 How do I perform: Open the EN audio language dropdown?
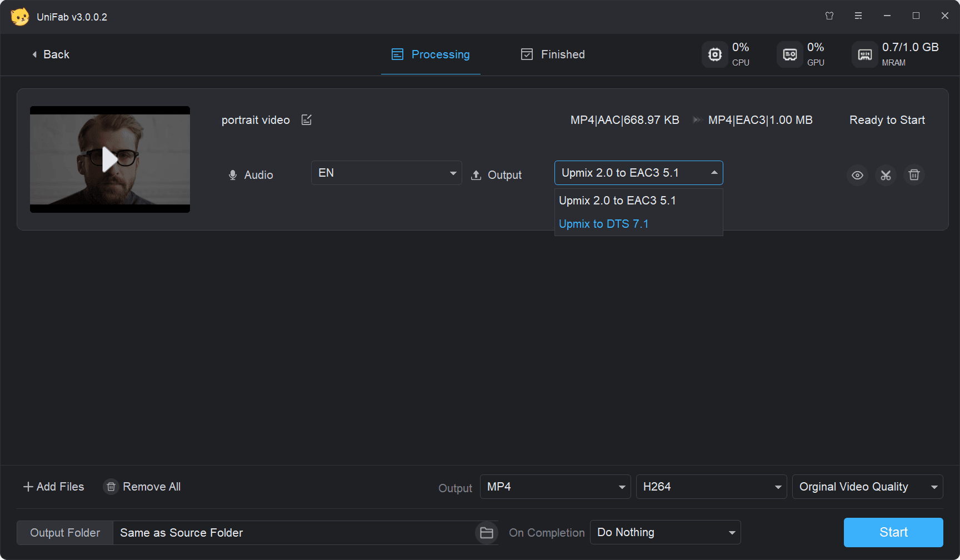(387, 173)
